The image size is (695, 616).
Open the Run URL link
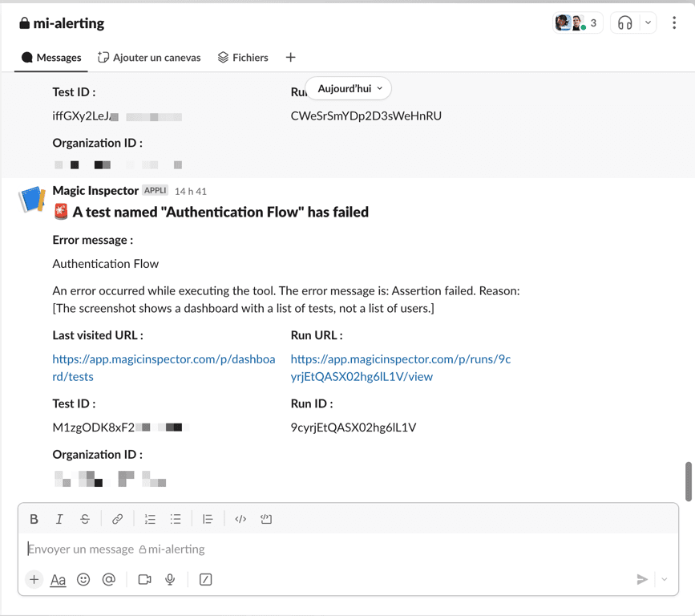401,367
